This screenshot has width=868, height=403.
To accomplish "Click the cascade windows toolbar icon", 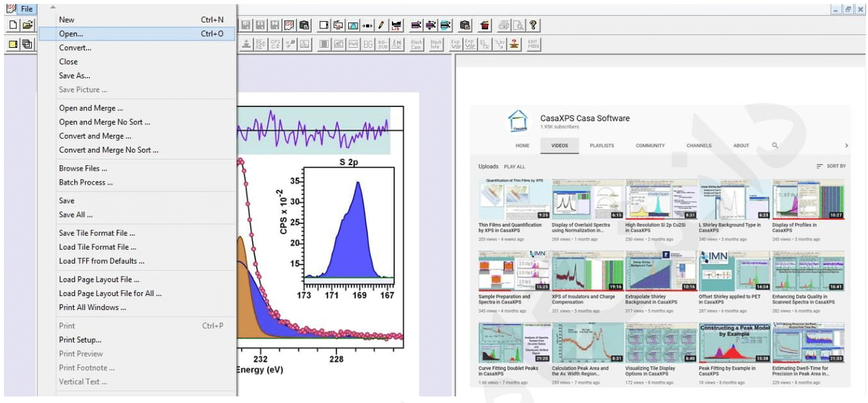I will (x=27, y=44).
